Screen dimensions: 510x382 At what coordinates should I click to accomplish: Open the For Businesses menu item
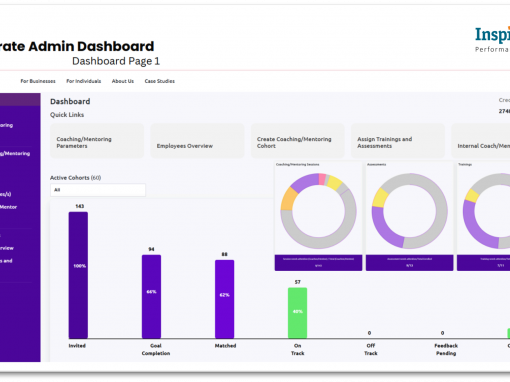[x=38, y=81]
